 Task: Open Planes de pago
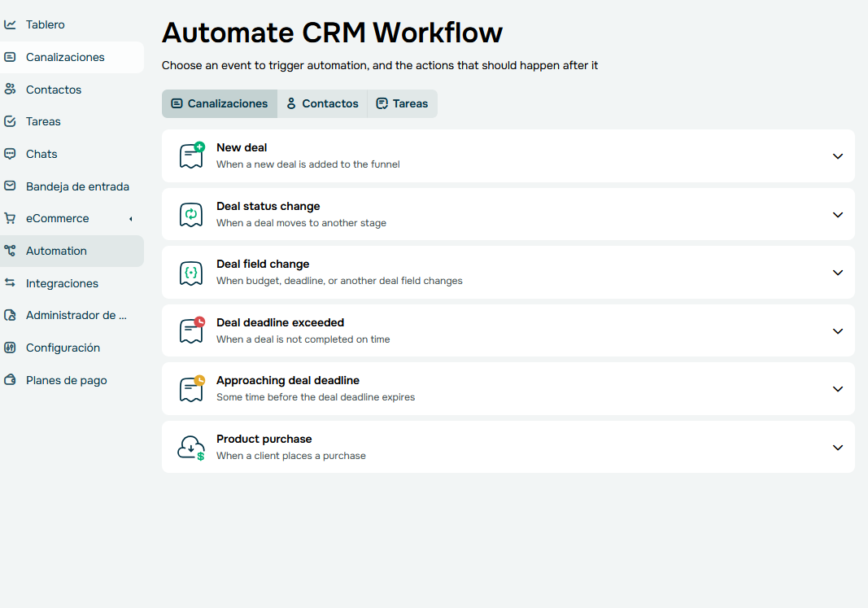[67, 380]
